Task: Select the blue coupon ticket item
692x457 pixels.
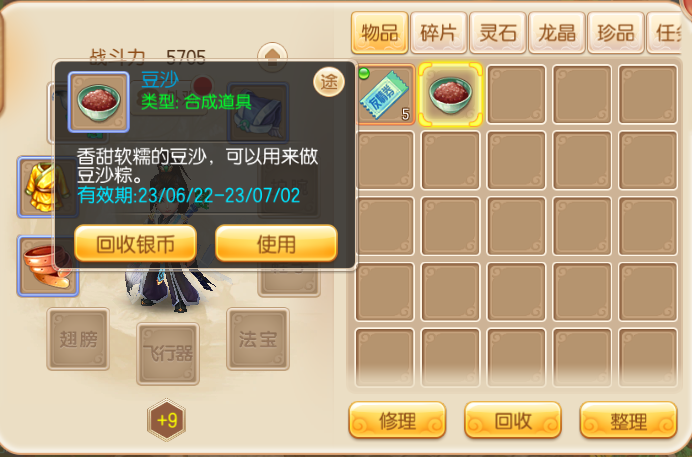Action: point(385,94)
